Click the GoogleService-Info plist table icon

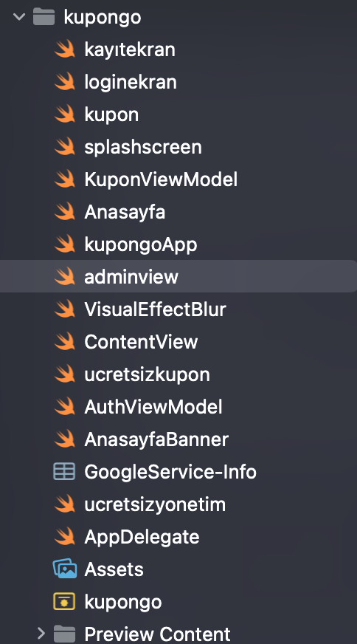(64, 471)
